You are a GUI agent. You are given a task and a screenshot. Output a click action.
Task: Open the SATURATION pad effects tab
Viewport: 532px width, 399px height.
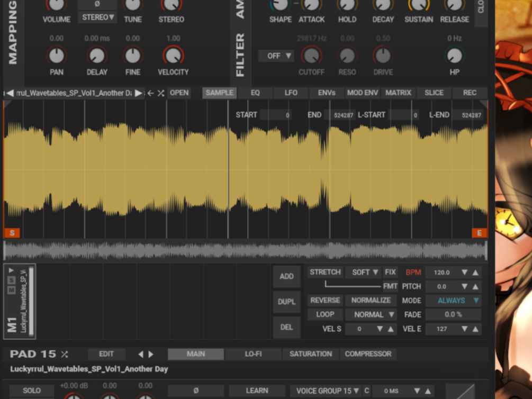pyautogui.click(x=310, y=354)
